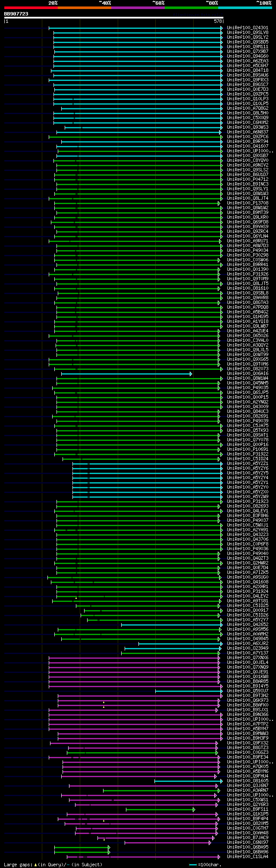Image resolution: width=276 pixels, height=868 pixels.
Task: Select the short cyan alignment bar for Q06AI6
Action: click(x=126, y=374)
